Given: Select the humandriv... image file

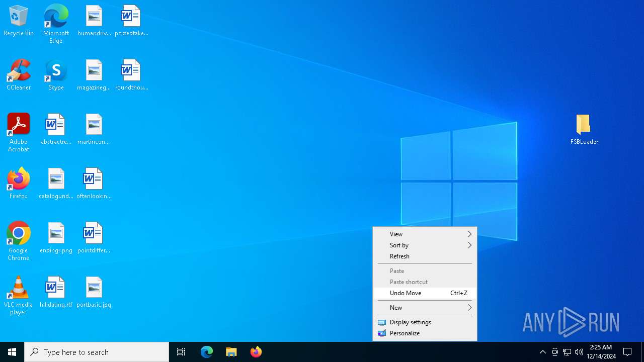Looking at the screenshot, I should (x=94, y=21).
